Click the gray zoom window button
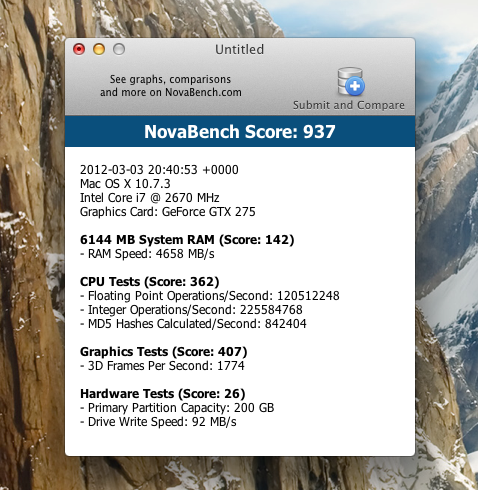Screen dimensions: 478x490 point(119,49)
